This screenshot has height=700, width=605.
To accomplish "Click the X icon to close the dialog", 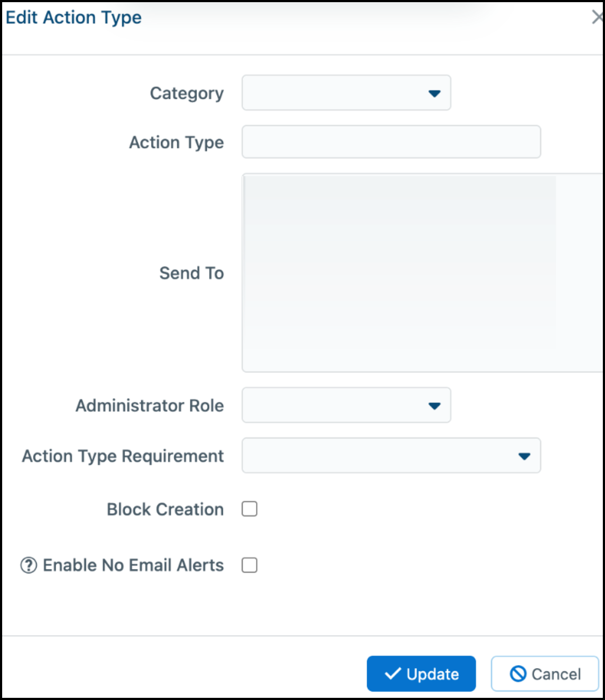I will [596, 18].
